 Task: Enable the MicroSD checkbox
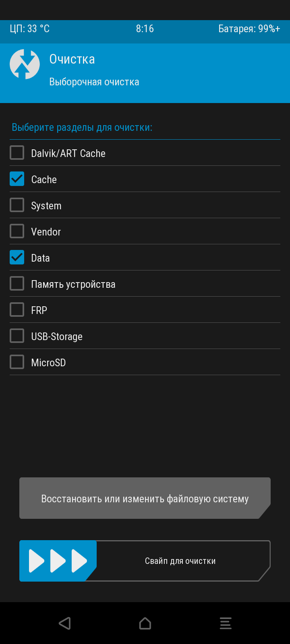click(17, 362)
